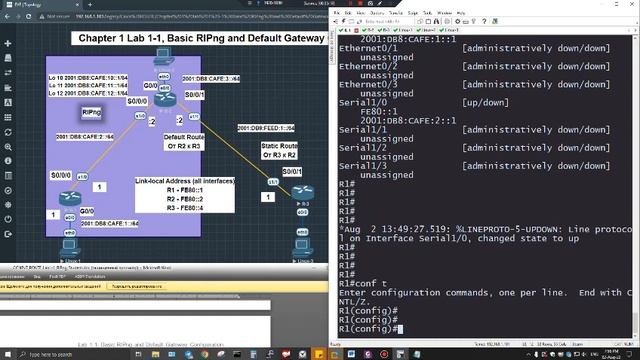The height and width of the screenshot is (360, 640).
Task: Switch to the Linux2 session tab
Action: (426, 30)
